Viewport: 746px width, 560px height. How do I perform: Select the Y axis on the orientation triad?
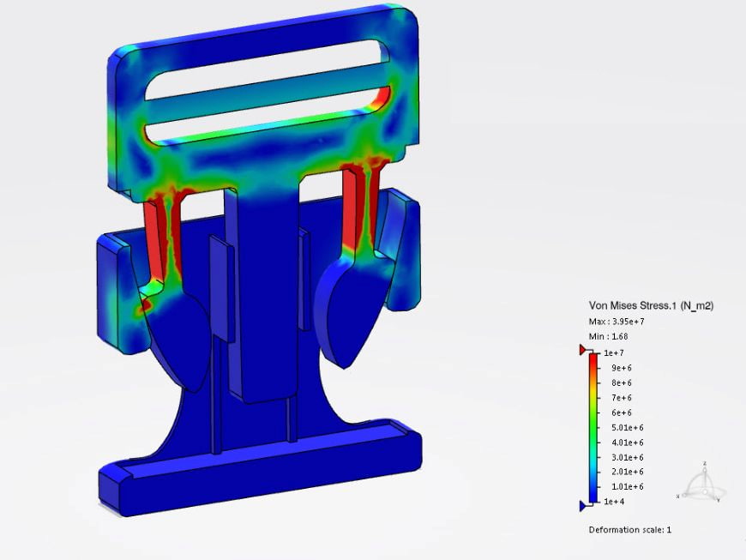pos(718,499)
